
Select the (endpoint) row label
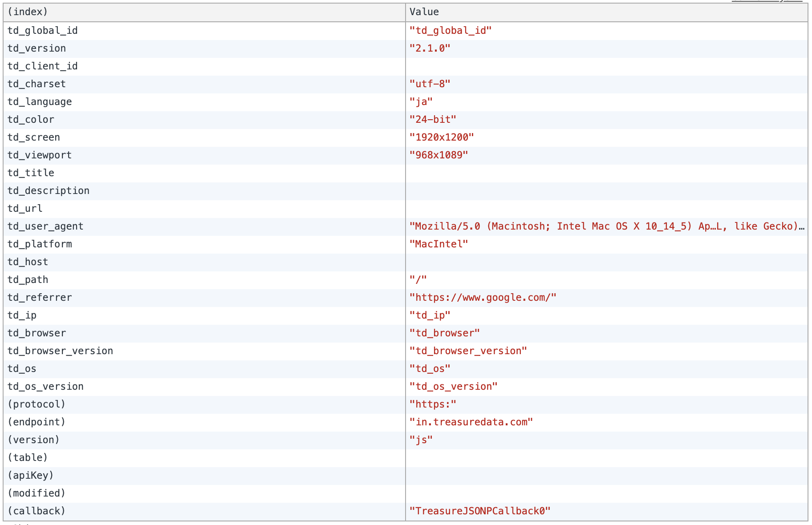coord(37,422)
